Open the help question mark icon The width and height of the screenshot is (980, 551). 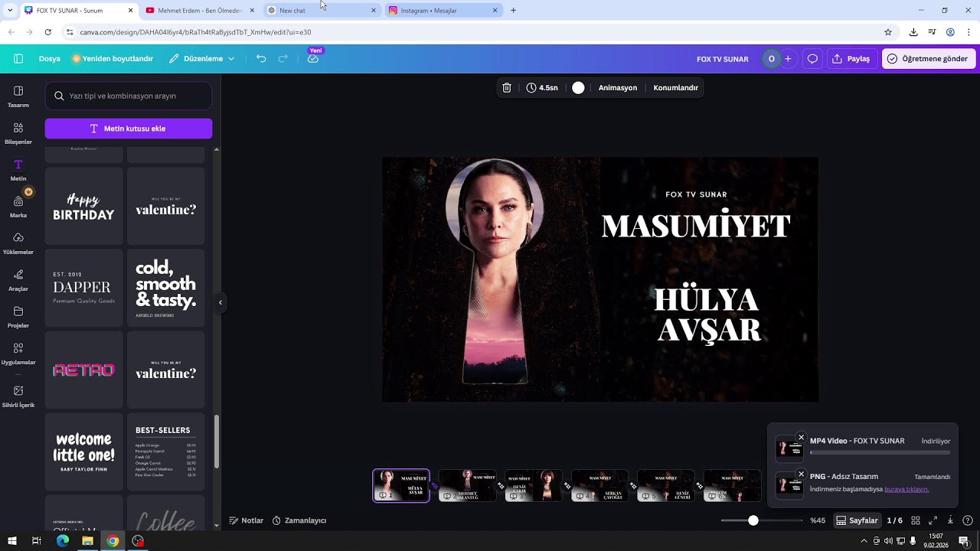click(x=968, y=520)
